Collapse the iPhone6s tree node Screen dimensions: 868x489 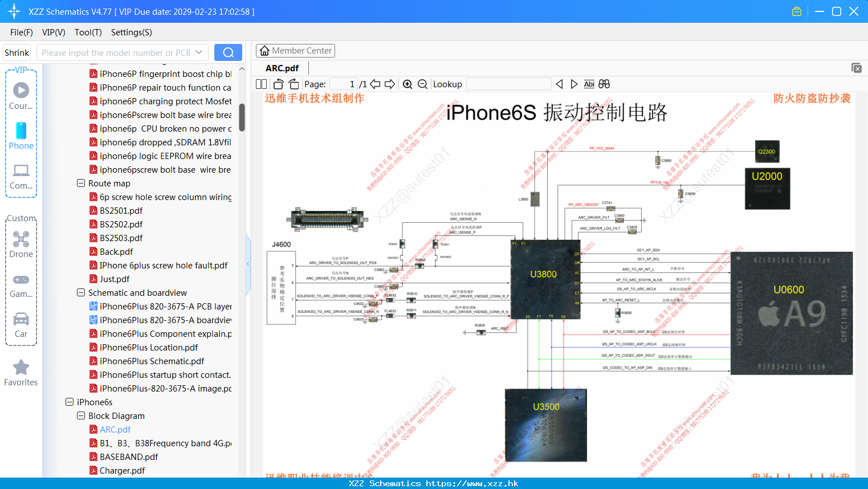(x=70, y=402)
